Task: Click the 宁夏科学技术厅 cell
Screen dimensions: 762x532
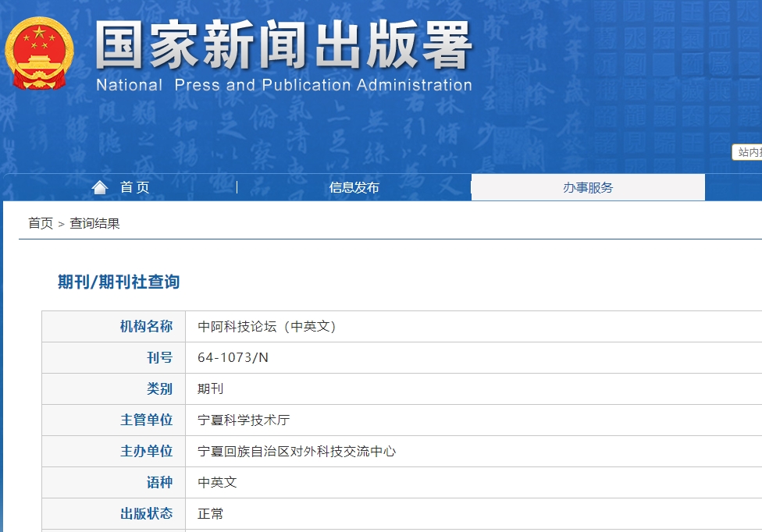Action: pyautogui.click(x=244, y=420)
